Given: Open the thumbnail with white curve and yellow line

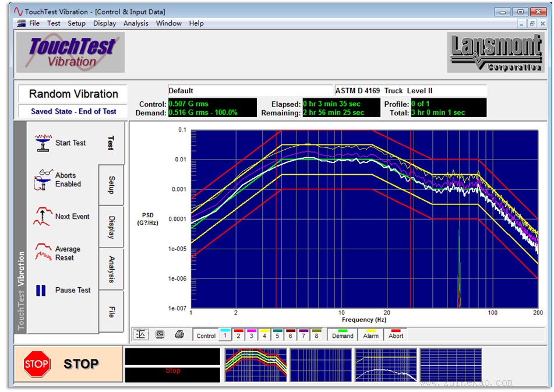Looking at the screenshot, I should click(386, 365).
